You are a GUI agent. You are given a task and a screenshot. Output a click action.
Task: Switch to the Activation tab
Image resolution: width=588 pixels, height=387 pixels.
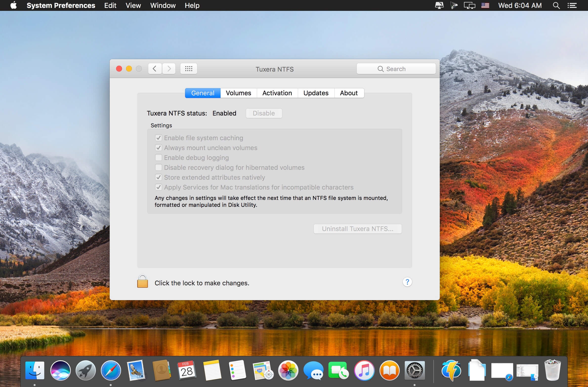click(277, 93)
